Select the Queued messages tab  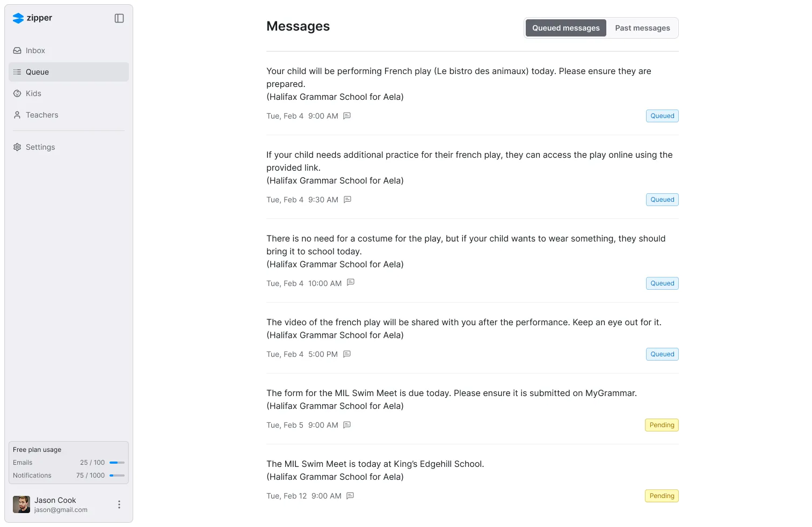[565, 28]
